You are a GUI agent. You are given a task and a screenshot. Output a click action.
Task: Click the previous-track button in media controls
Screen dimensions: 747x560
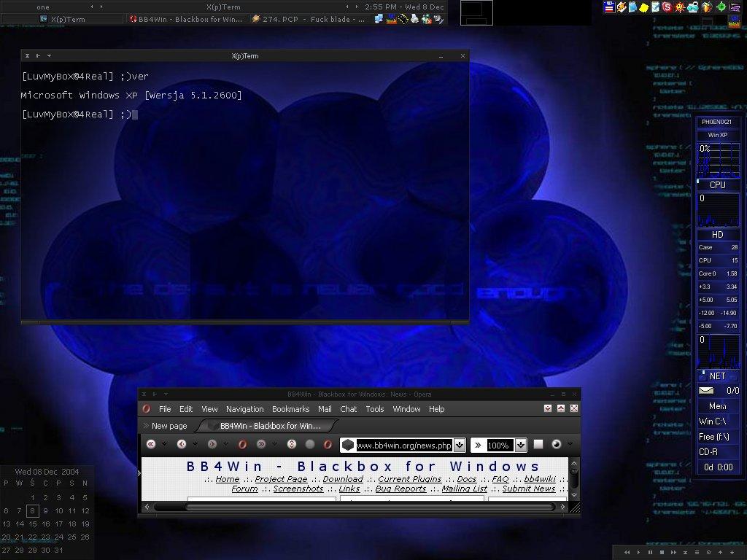click(x=627, y=553)
